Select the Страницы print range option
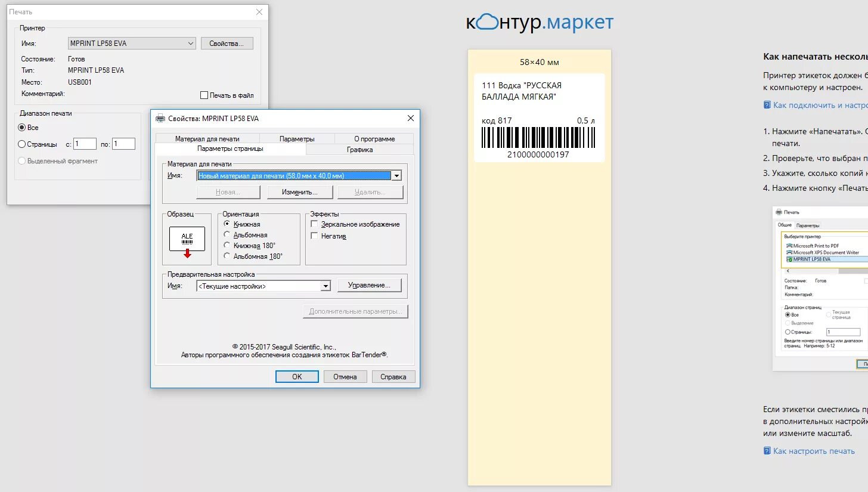Screen dimensions: 868x492 22,144
